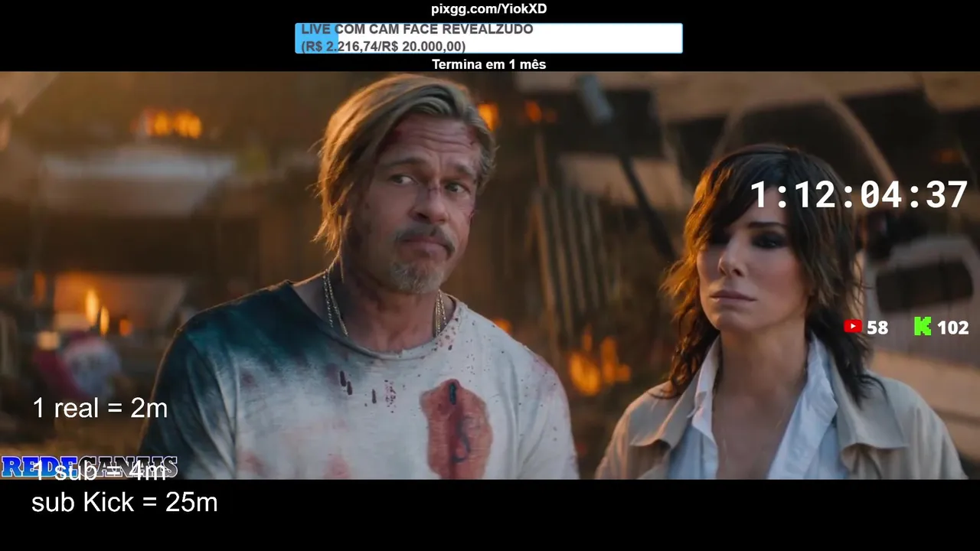Click the '1 sub = 4m' text

click(x=100, y=471)
